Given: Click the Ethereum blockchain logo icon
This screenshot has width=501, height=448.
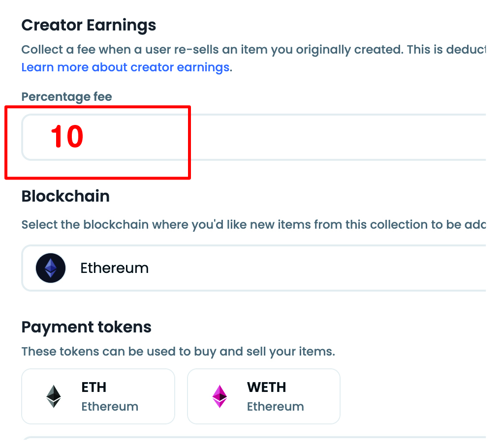Looking at the screenshot, I should coord(51,268).
